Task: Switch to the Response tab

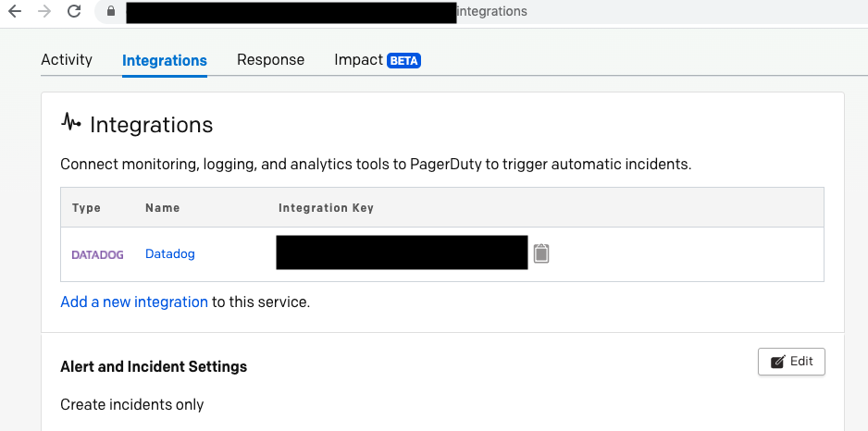Action: tap(270, 59)
